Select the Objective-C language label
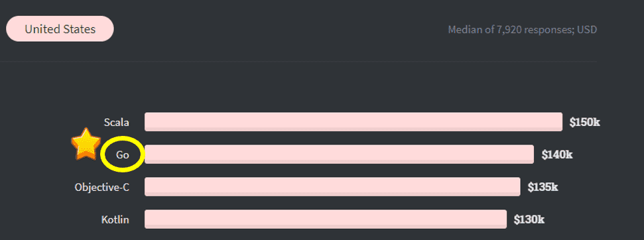Viewport: 644px width, 240px height. pyautogui.click(x=102, y=187)
